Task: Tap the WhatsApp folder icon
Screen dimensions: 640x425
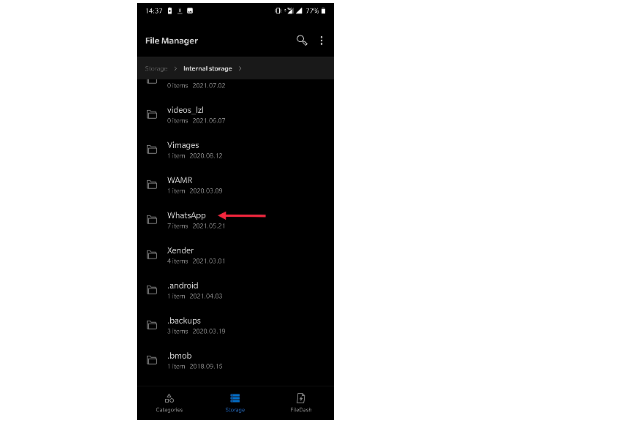Action: tap(152, 220)
